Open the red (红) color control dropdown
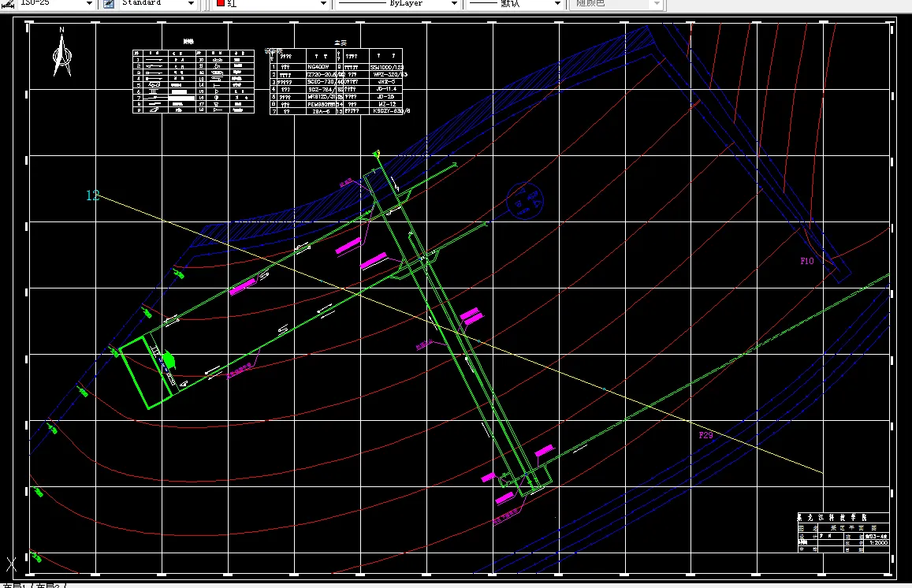912x588 pixels. click(x=323, y=3)
